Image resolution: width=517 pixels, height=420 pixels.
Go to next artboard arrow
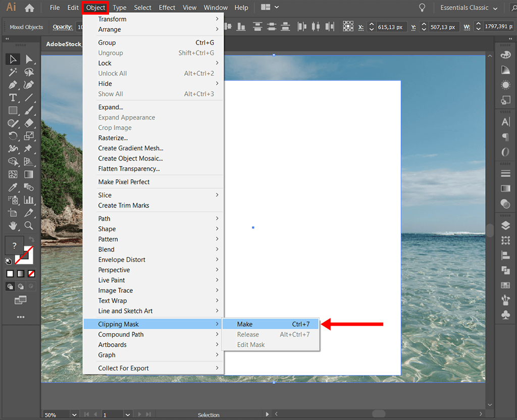139,414
